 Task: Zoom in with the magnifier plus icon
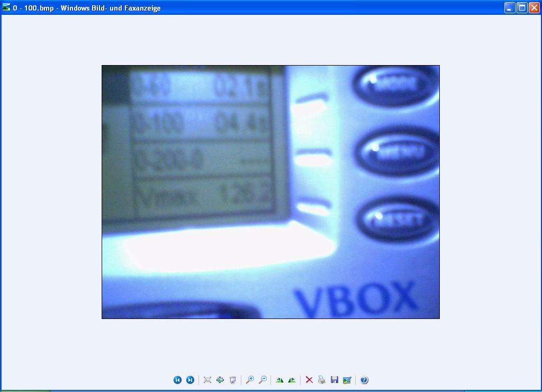[x=250, y=380]
